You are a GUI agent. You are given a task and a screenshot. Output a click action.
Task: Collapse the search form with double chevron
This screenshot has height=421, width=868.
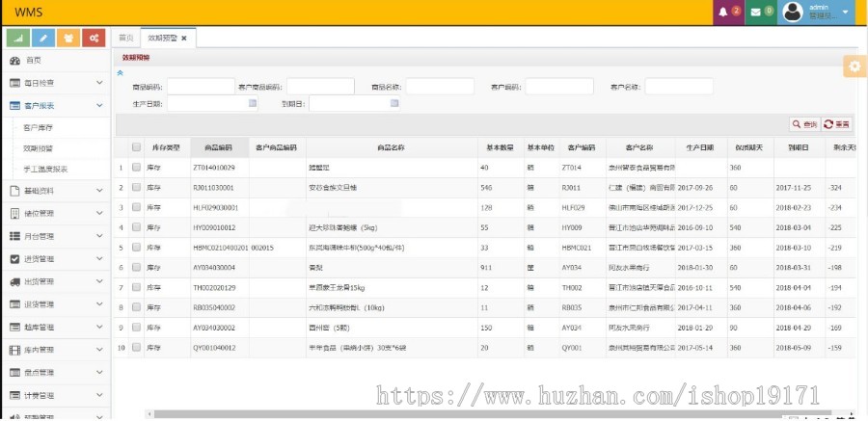pos(121,73)
